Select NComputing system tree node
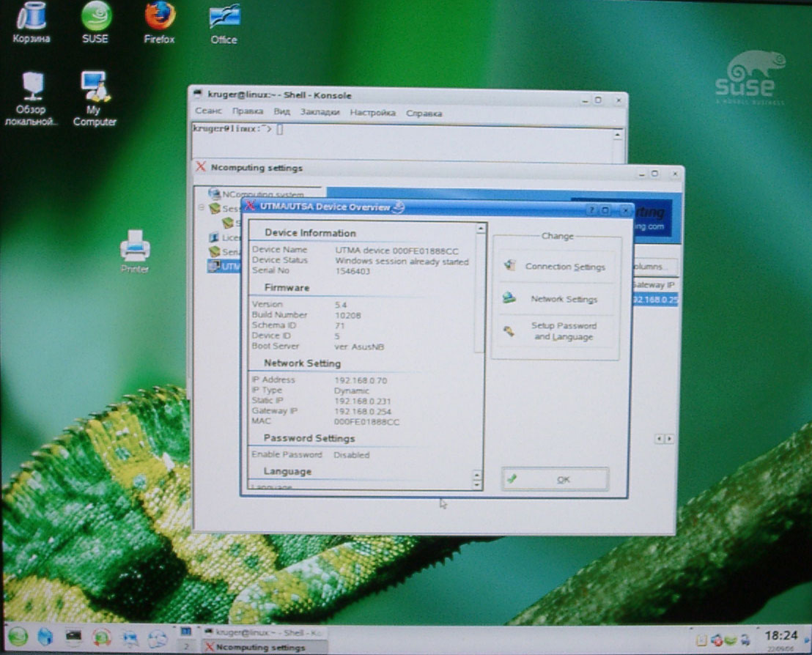 click(256, 193)
